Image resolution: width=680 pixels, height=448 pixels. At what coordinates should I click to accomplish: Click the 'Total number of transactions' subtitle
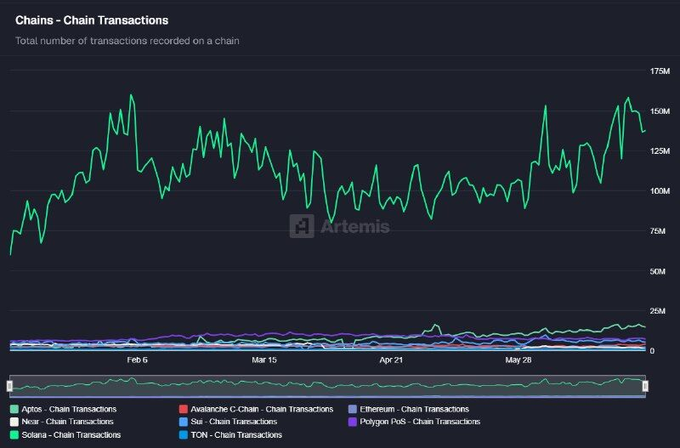click(127, 41)
